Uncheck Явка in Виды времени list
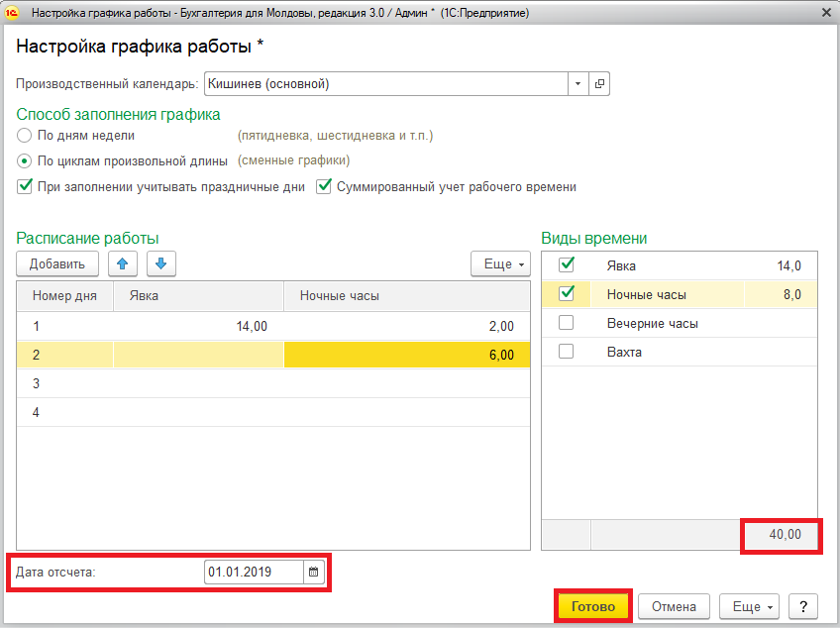Image resolution: width=840 pixels, height=628 pixels. 567,264
